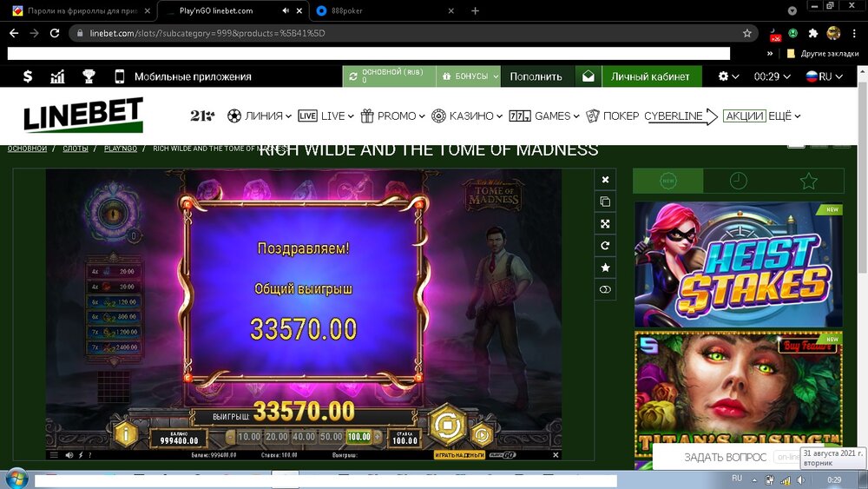Decrease the bet with the minus button

(230, 437)
